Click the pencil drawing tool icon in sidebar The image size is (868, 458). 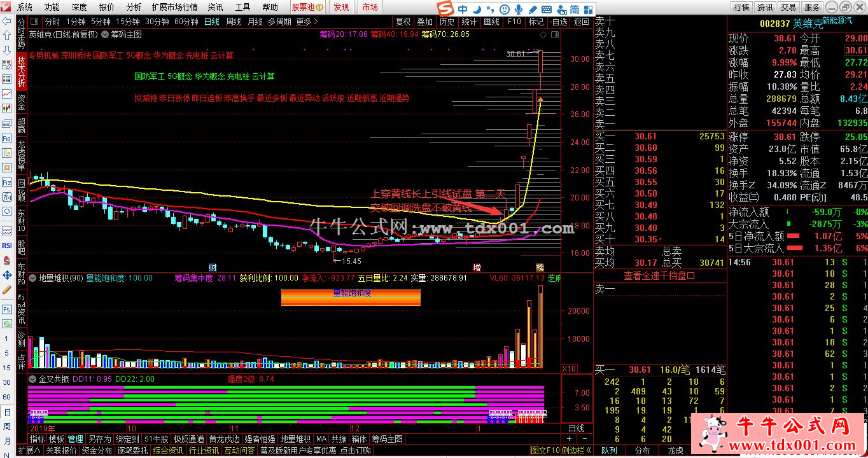pyautogui.click(x=6, y=289)
